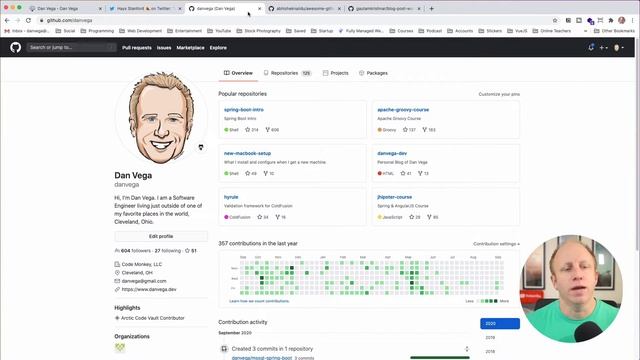640x360 pixels.
Task: Click forks count on apache-groovy-course
Action: point(429,130)
